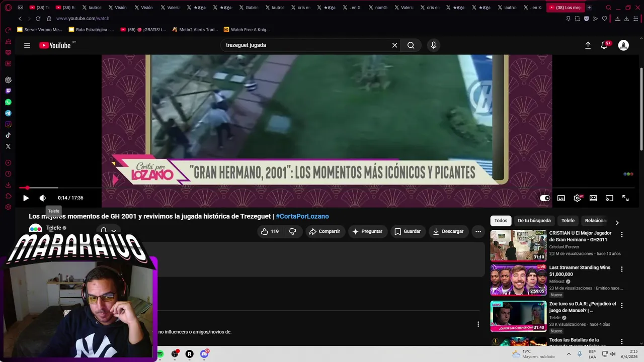Click the Preguntar button
The height and width of the screenshot is (362, 644).
[368, 231]
